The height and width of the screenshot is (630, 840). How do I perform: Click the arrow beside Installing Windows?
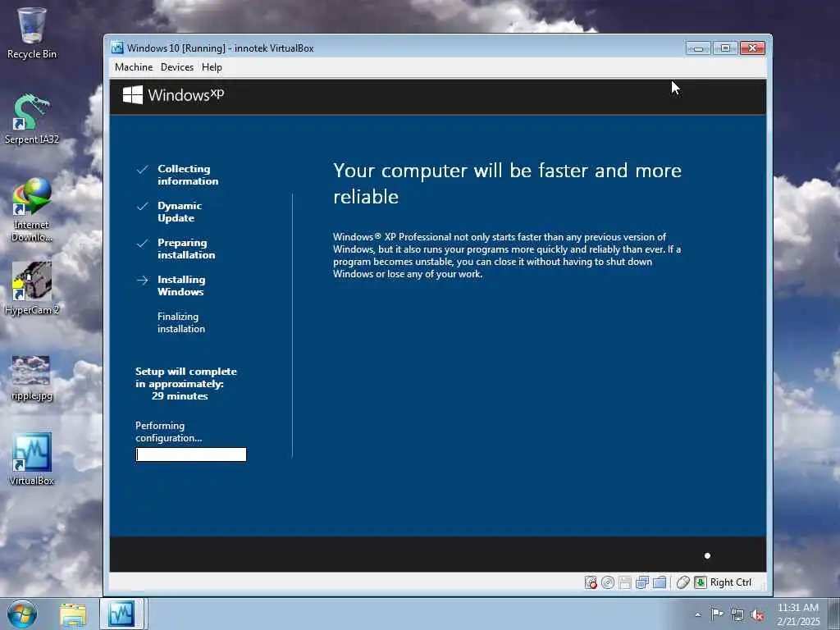[x=143, y=281]
